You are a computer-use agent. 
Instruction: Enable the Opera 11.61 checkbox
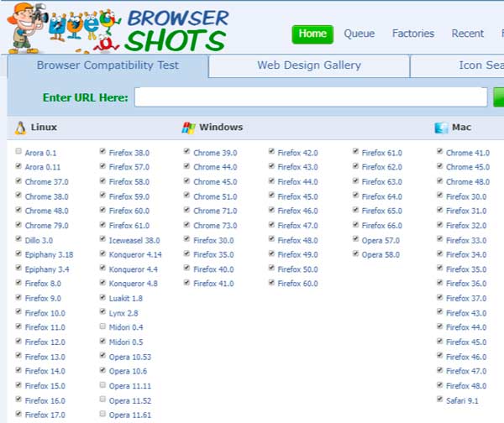click(102, 414)
